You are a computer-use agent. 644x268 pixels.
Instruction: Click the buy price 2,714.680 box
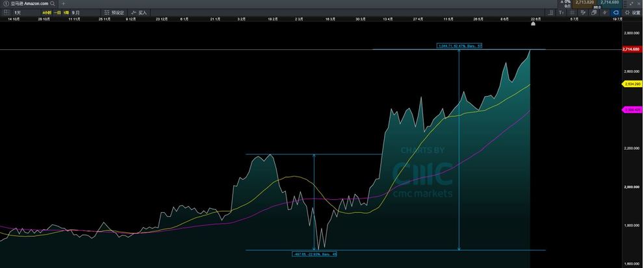(609, 3)
